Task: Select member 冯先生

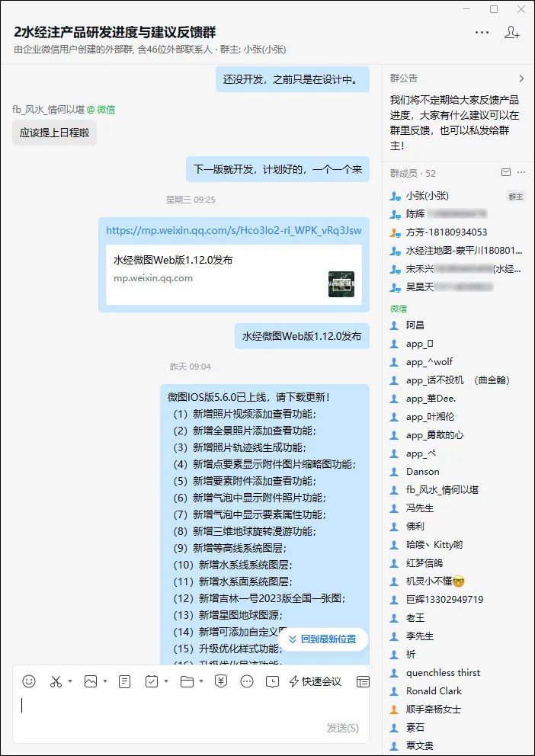Action: [458, 508]
